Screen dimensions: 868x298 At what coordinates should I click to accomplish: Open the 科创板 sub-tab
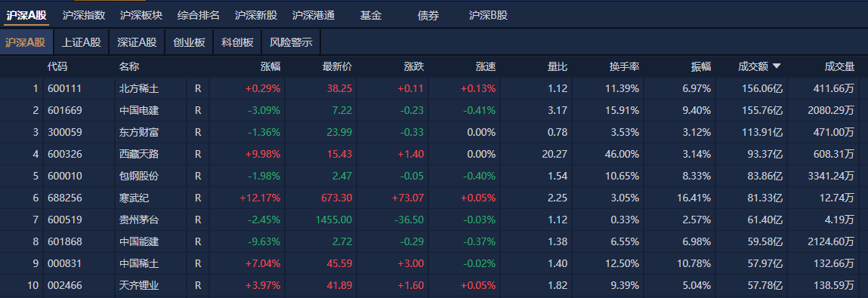point(237,42)
